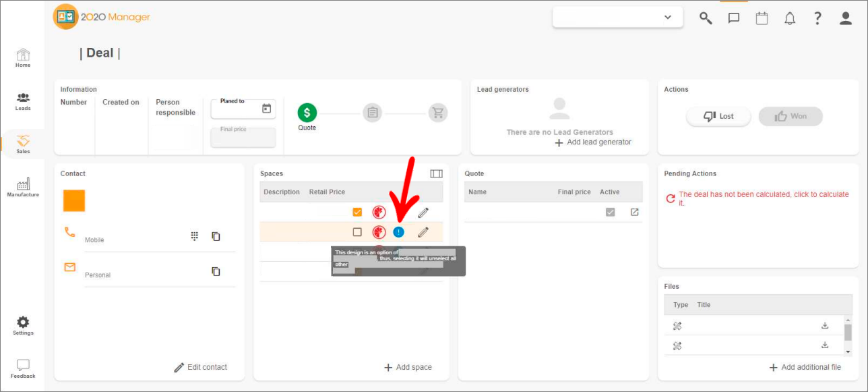Click the second space's red design icon

pyautogui.click(x=379, y=232)
